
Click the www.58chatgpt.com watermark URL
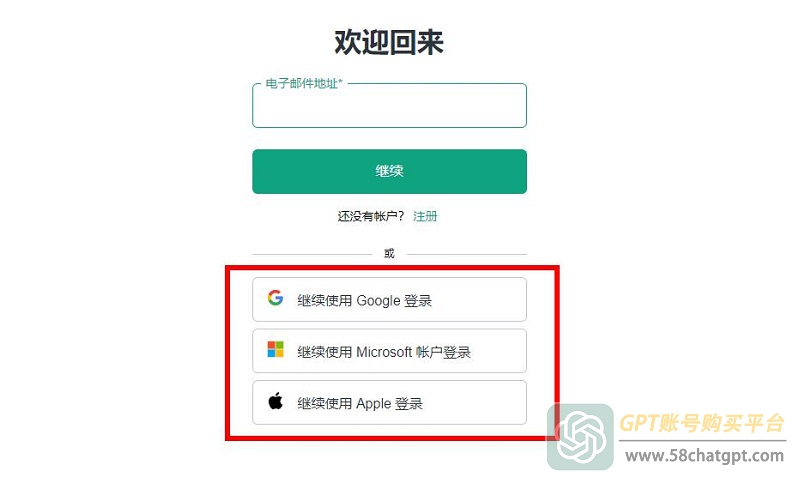pos(705,456)
